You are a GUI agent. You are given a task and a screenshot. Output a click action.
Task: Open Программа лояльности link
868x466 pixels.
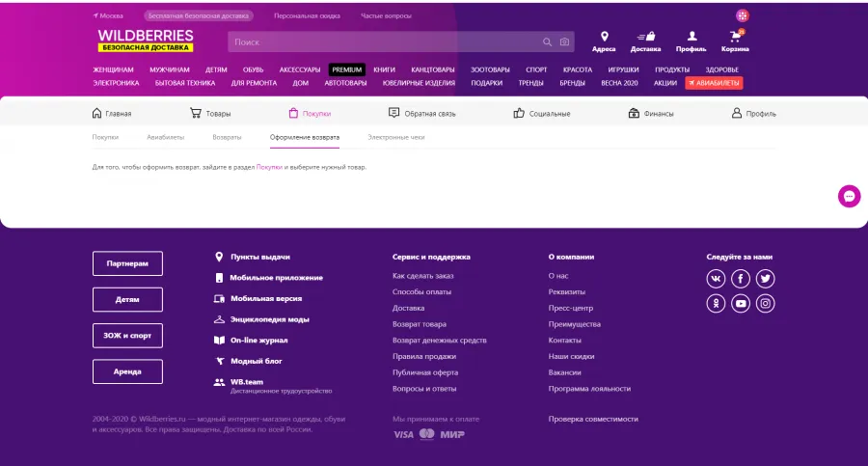[x=589, y=389]
